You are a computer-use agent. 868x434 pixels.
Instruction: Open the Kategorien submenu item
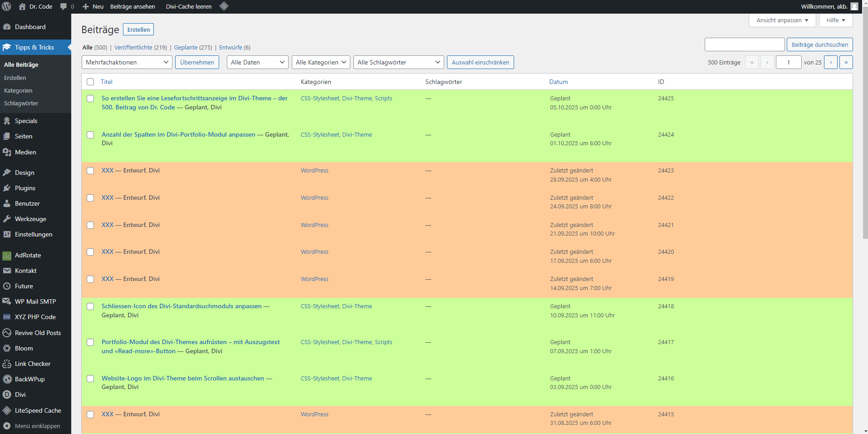tap(18, 90)
